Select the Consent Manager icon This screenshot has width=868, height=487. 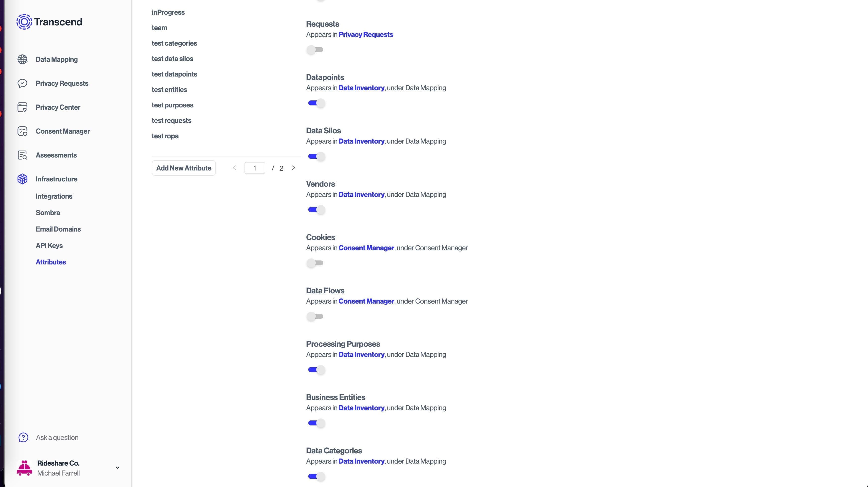click(x=22, y=131)
